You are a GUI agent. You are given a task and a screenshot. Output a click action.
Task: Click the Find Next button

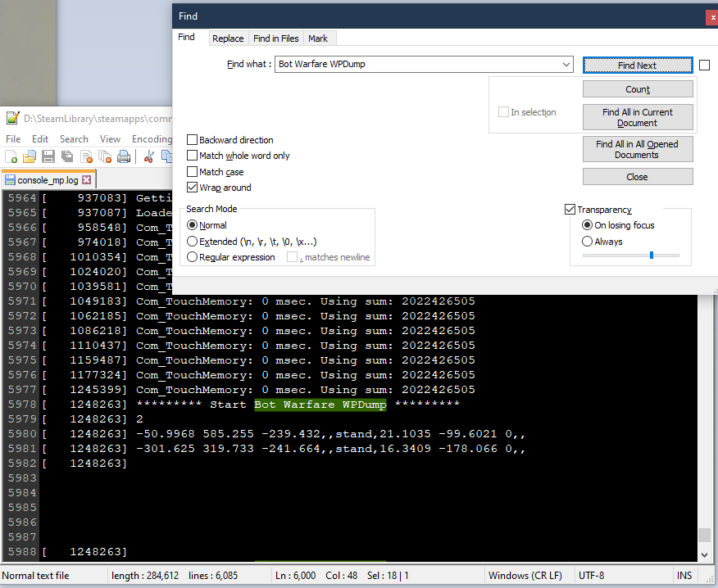tap(638, 65)
